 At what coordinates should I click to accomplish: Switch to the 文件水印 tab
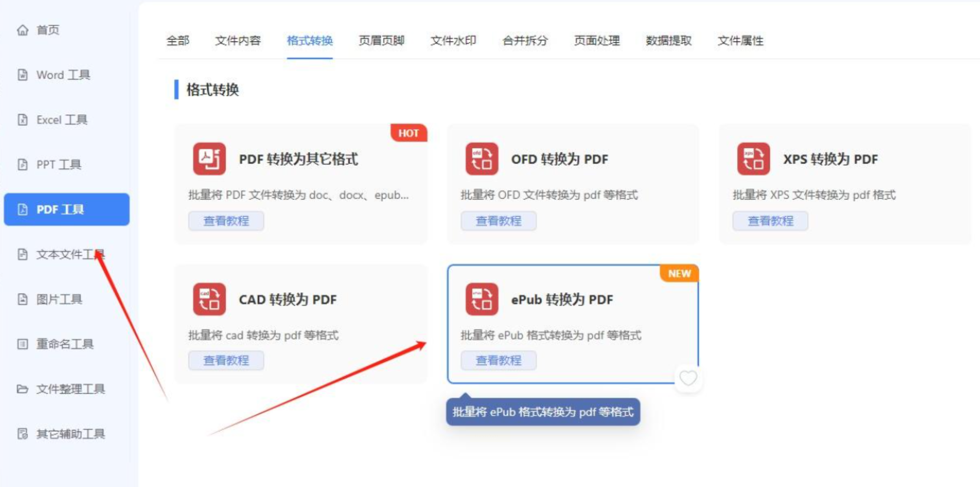(x=453, y=41)
